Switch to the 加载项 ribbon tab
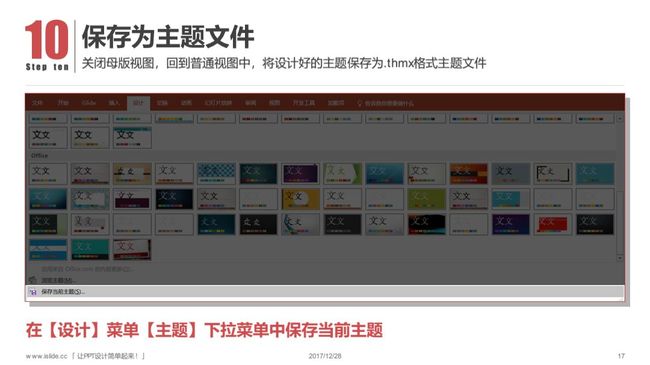The image size is (650, 365). pyautogui.click(x=336, y=102)
